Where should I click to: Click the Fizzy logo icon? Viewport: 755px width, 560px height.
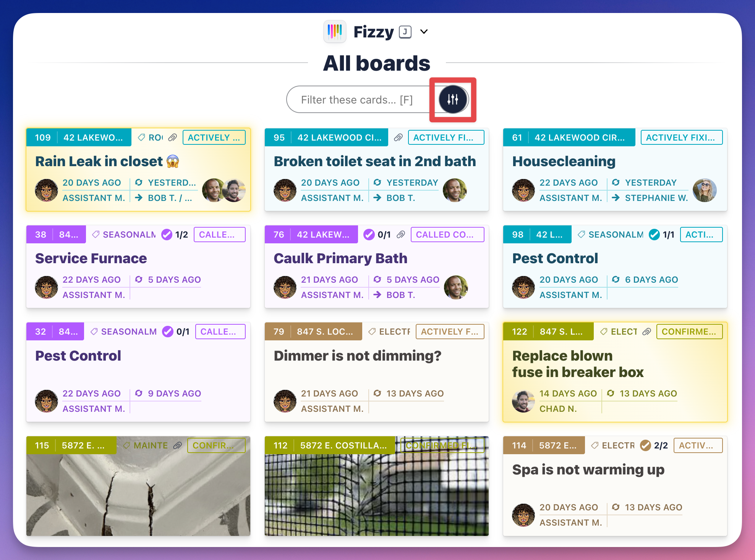coord(335,31)
